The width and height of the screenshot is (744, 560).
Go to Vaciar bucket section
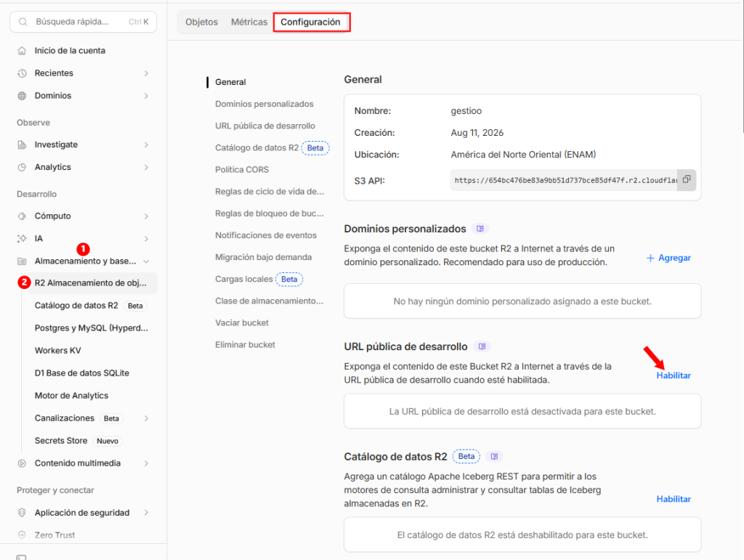tap(242, 323)
